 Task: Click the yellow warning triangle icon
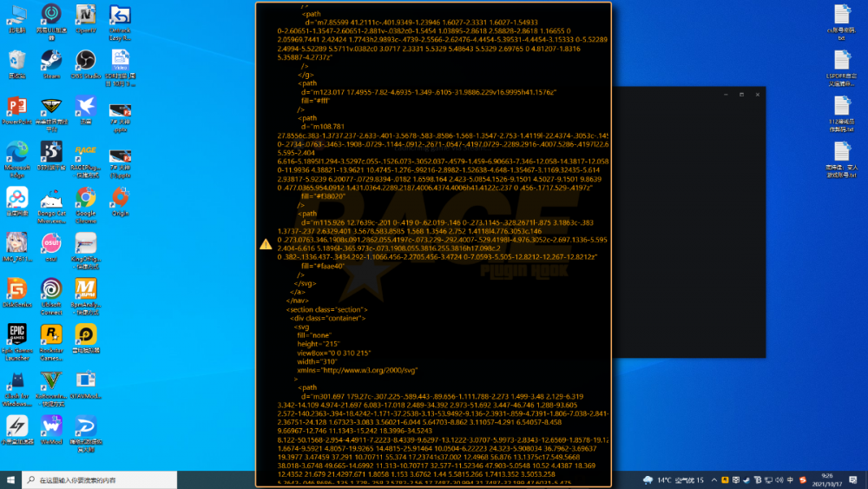tap(266, 244)
